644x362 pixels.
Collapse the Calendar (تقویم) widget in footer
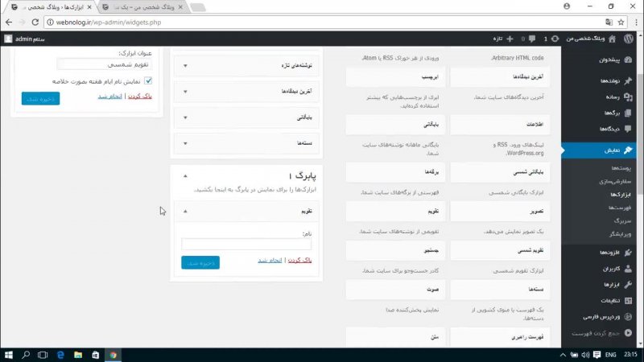coord(185,212)
